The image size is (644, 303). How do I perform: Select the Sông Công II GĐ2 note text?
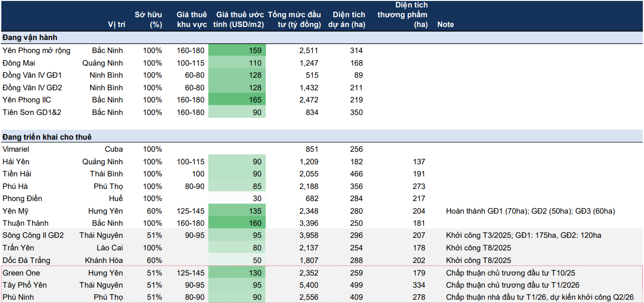coord(523,236)
